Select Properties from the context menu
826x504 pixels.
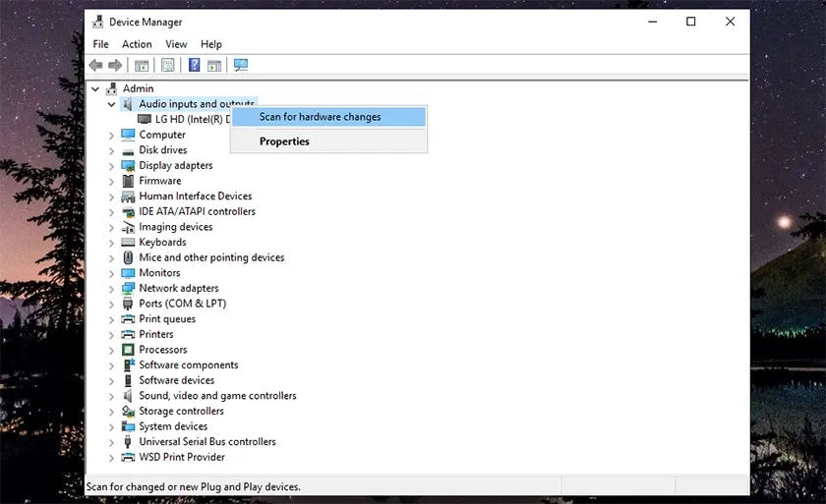coord(284,141)
